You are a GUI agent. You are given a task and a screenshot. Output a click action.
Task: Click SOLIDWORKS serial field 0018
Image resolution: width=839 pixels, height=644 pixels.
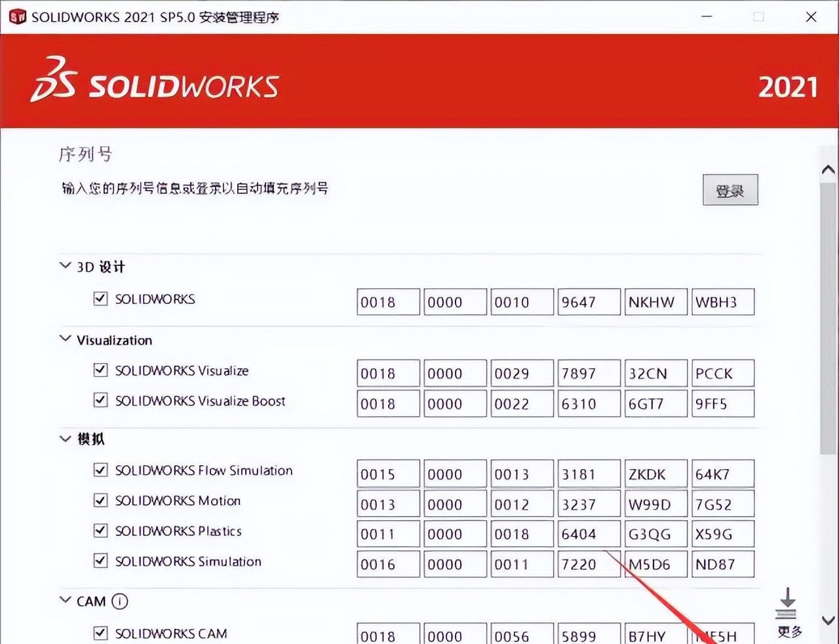[x=388, y=302]
